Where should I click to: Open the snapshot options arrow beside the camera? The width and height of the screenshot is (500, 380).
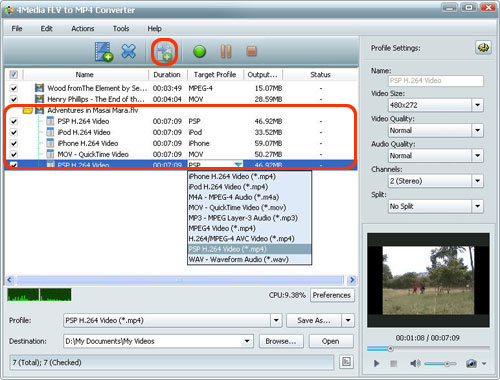[484, 363]
